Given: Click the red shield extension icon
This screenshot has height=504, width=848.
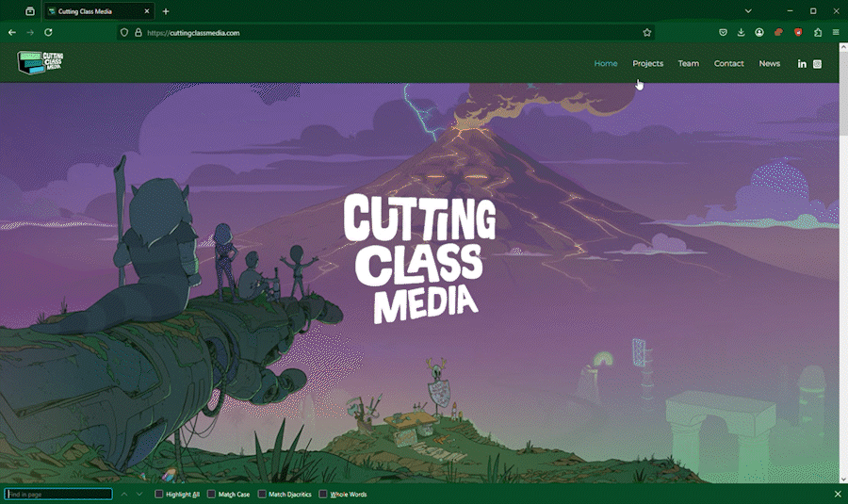Looking at the screenshot, I should point(798,32).
